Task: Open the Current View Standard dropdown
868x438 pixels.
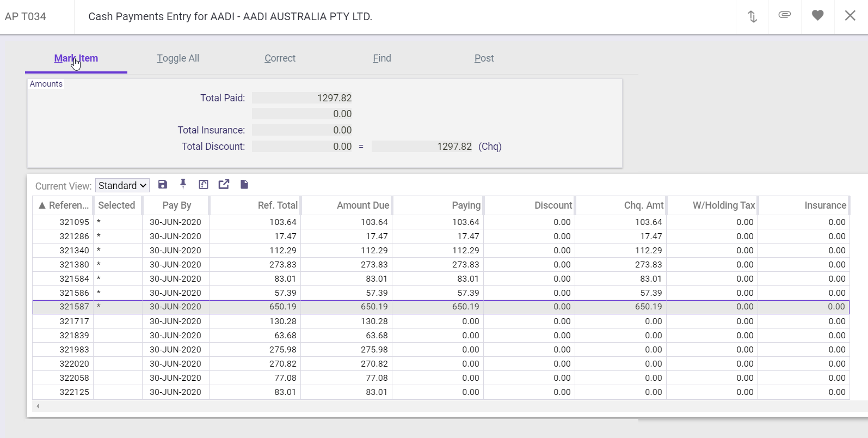Action: coord(122,186)
